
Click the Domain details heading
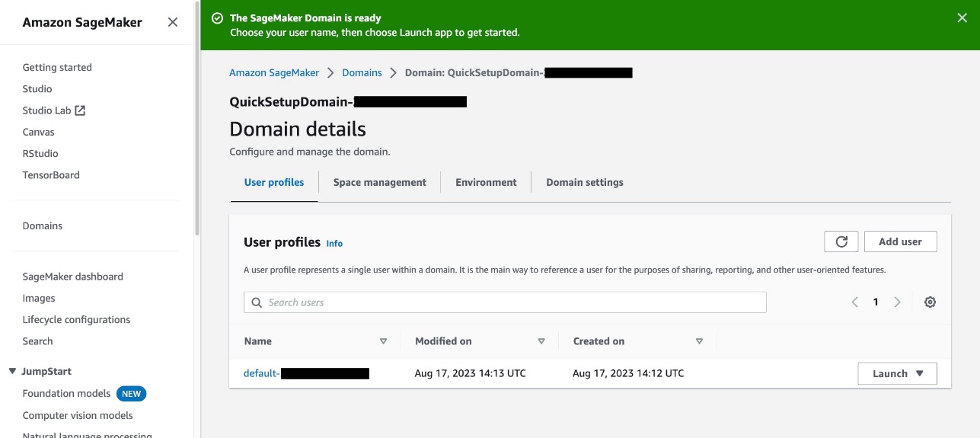click(298, 129)
